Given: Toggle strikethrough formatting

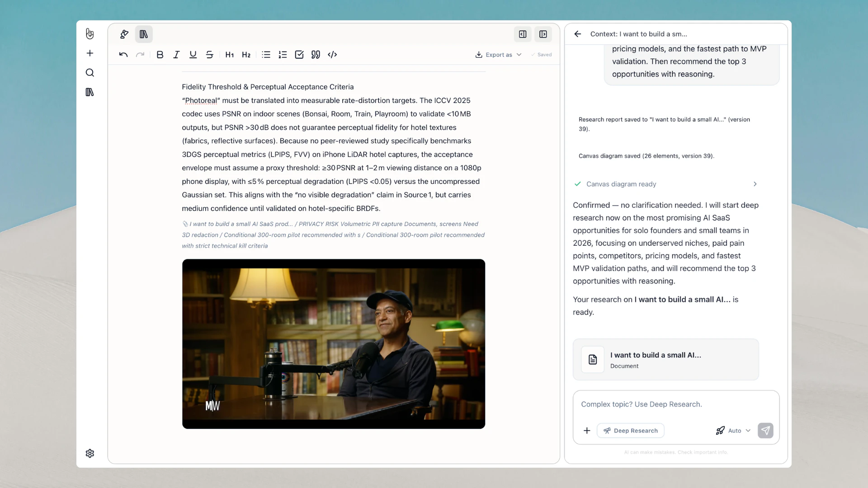Looking at the screenshot, I should (209, 55).
